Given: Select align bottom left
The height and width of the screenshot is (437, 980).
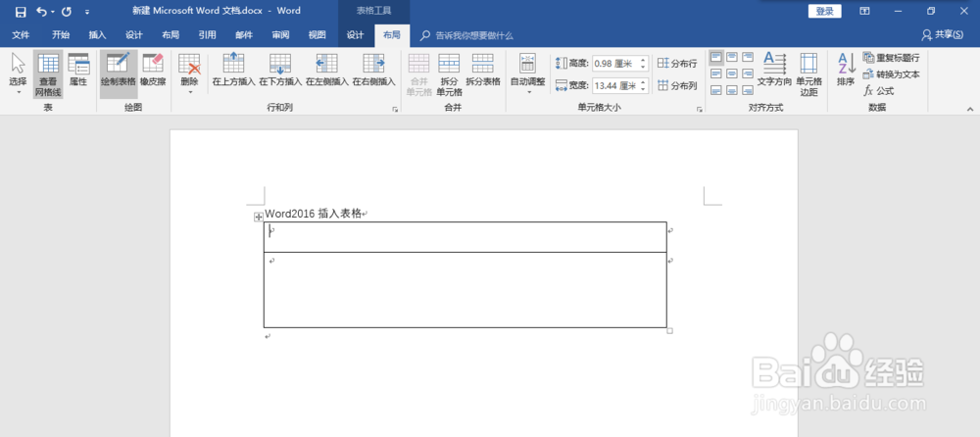Looking at the screenshot, I should (716, 91).
